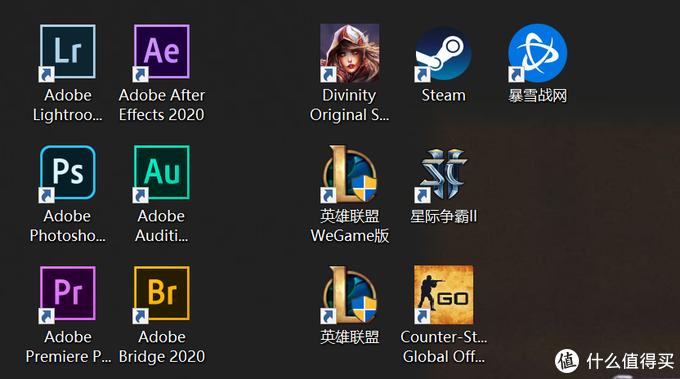This screenshot has height=379, width=680.
Task: Select the 'Adobe After Effects 2020' text label
Action: [162, 105]
